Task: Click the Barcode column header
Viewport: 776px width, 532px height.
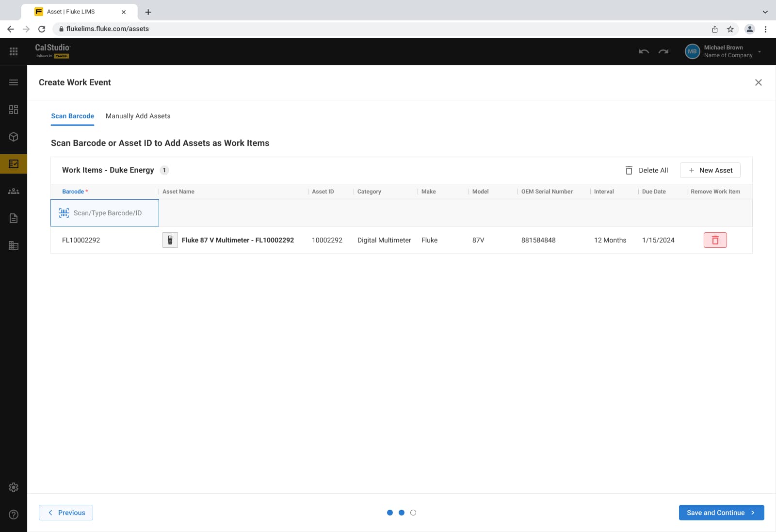Action: tap(73, 192)
